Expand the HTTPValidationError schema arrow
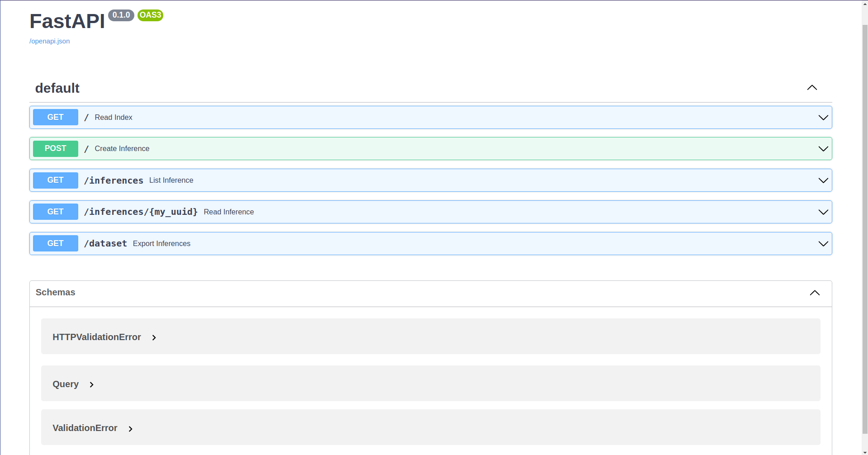Screen dimensions: 868x455 154,338
